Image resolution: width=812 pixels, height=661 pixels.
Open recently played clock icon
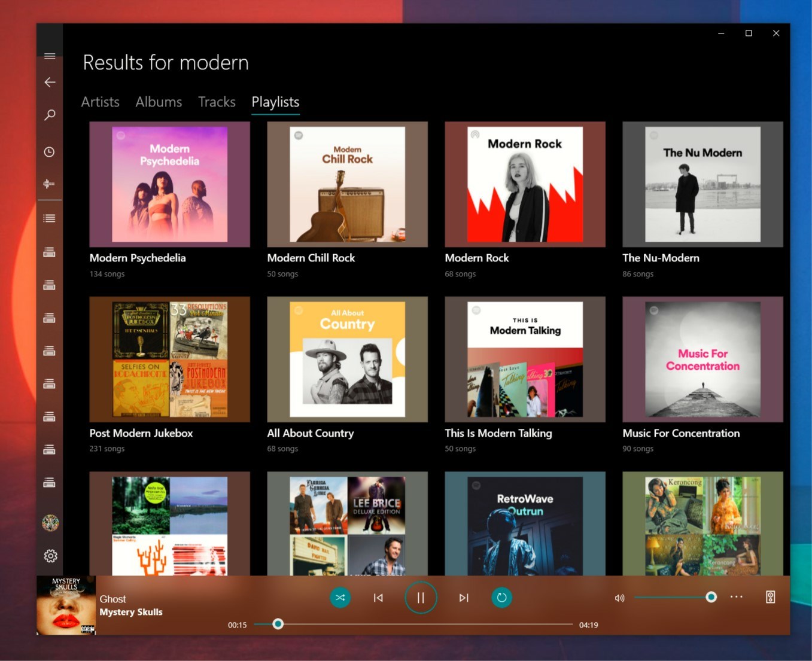click(50, 152)
